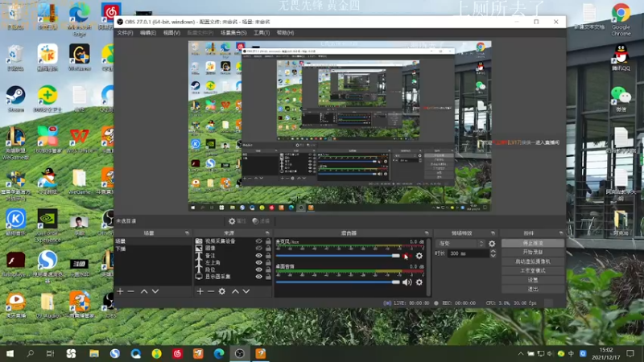This screenshot has width=644, height=362.
Task: Click the 退出 button in OBS
Action: 533,289
